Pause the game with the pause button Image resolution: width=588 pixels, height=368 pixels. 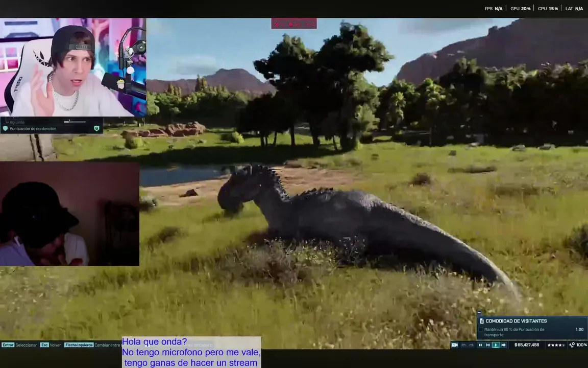(480, 344)
